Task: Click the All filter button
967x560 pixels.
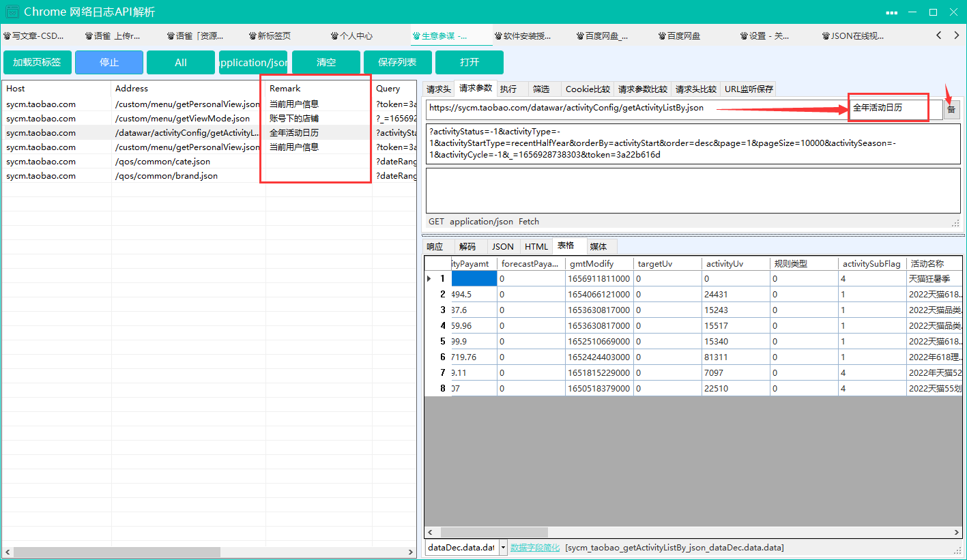Action: 181,63
